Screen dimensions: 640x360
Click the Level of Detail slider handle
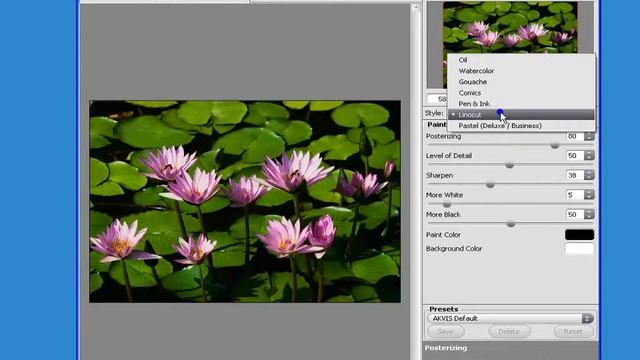(x=509, y=165)
